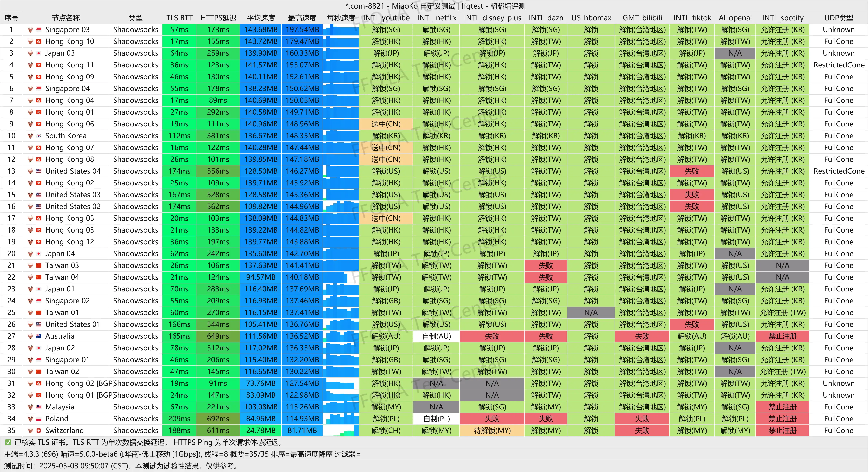The height and width of the screenshot is (472, 868).
Task: Click the 197.54MB max speed cell
Action: tap(302, 30)
